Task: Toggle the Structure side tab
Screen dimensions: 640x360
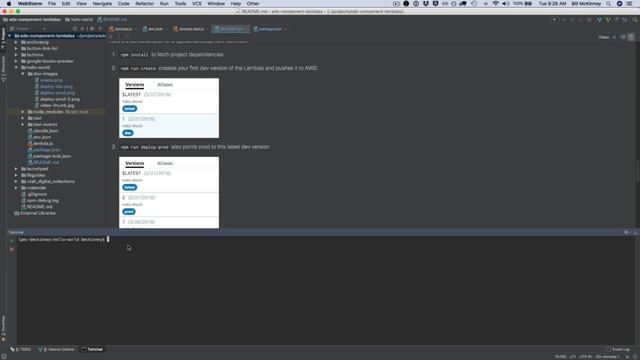Action: [x=3, y=69]
